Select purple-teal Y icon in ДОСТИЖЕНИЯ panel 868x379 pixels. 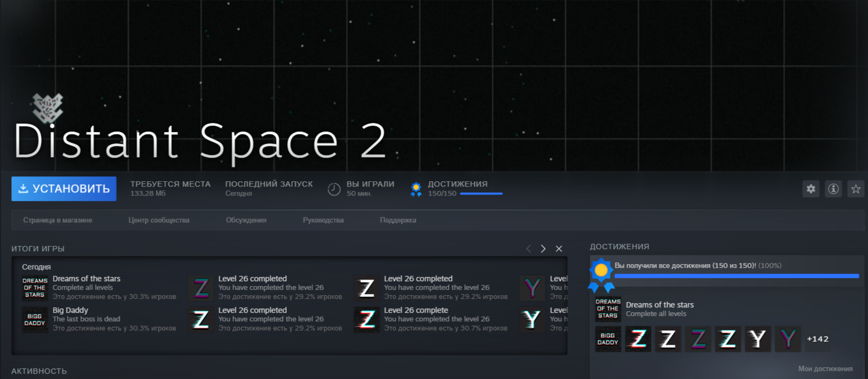[x=788, y=339]
